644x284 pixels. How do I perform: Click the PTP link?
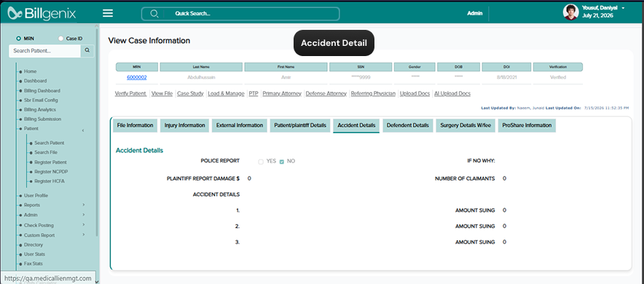254,93
